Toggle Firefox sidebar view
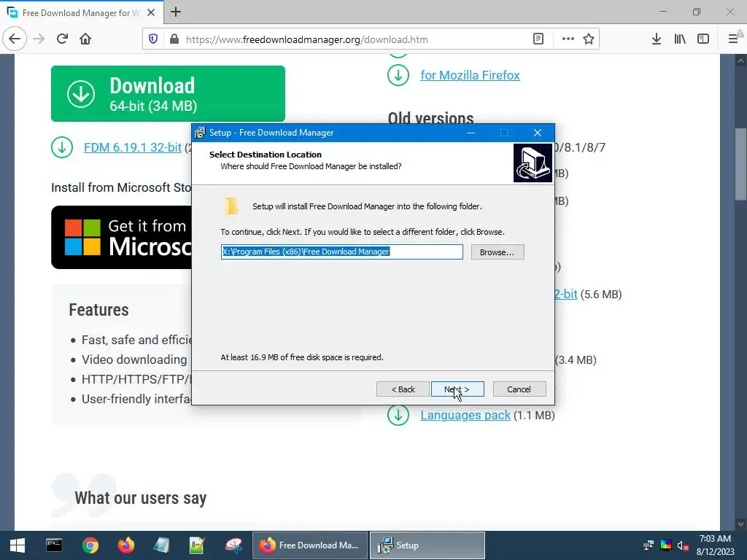The height and width of the screenshot is (560, 747). point(703,39)
